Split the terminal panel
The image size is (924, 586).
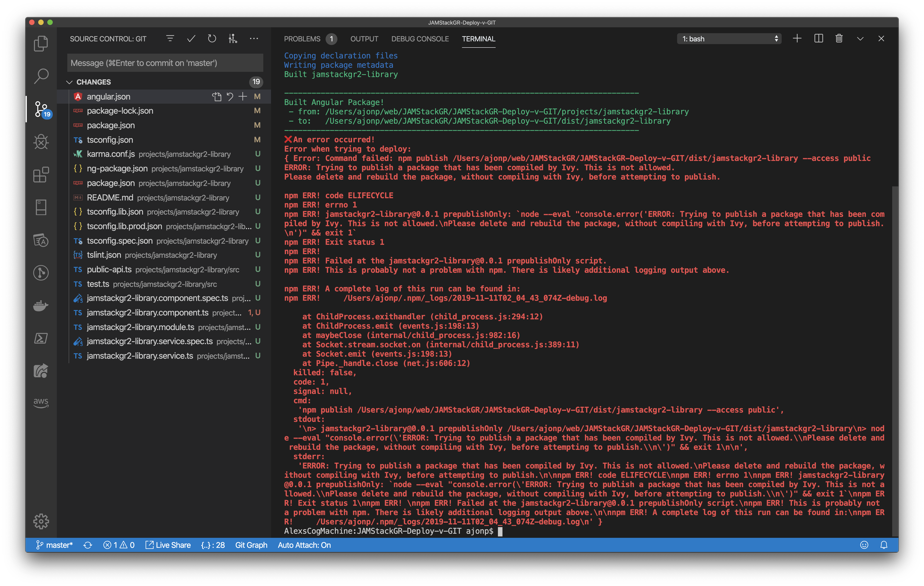pos(818,38)
